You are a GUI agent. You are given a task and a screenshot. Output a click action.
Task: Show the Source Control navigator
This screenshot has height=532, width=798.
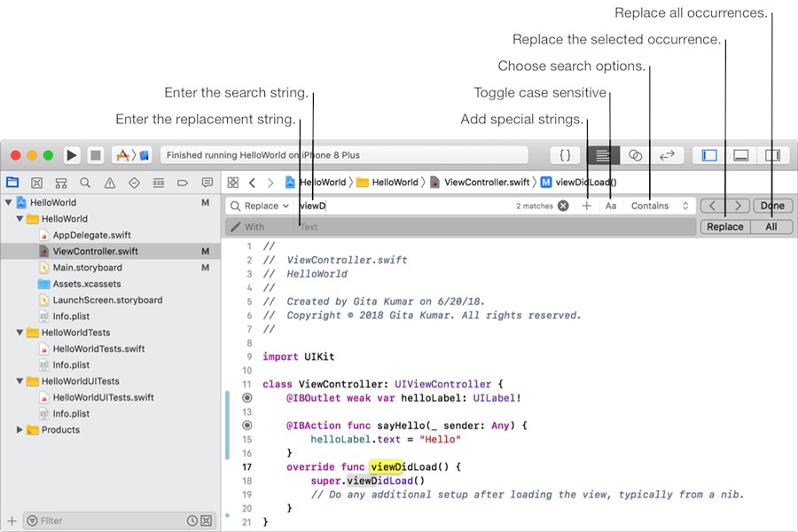coord(36,183)
